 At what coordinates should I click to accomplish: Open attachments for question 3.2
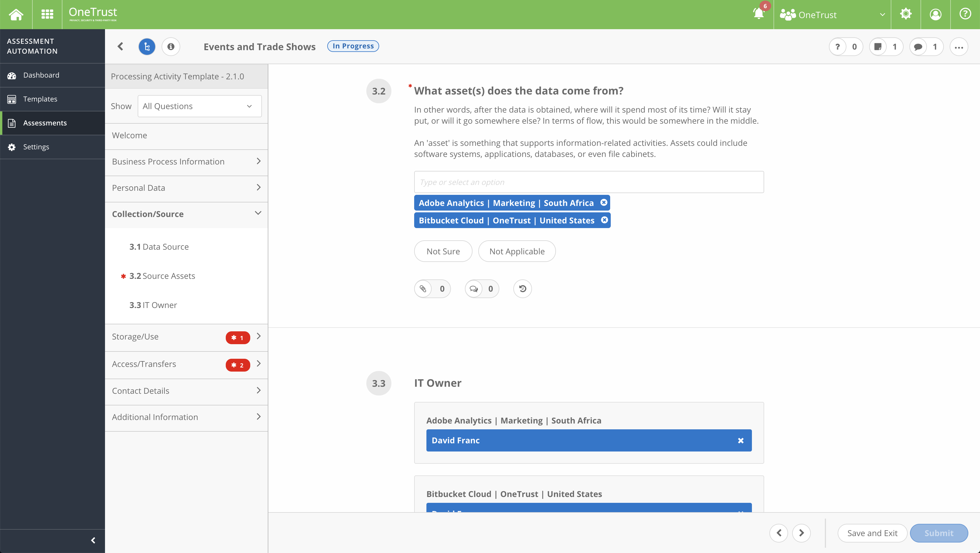[x=432, y=289]
